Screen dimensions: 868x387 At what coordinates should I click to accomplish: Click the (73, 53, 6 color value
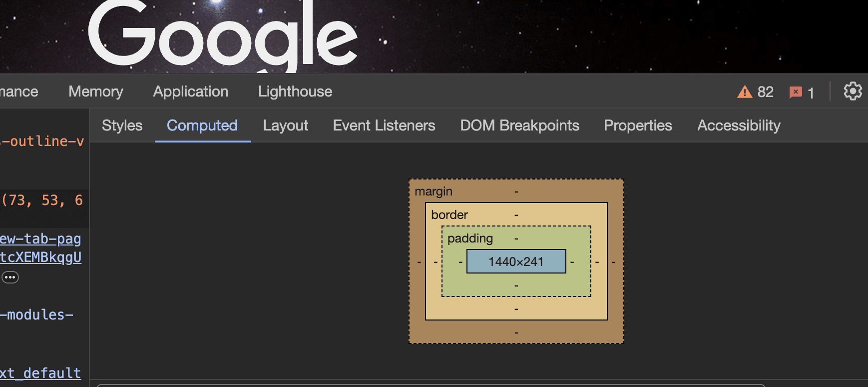pos(42,200)
